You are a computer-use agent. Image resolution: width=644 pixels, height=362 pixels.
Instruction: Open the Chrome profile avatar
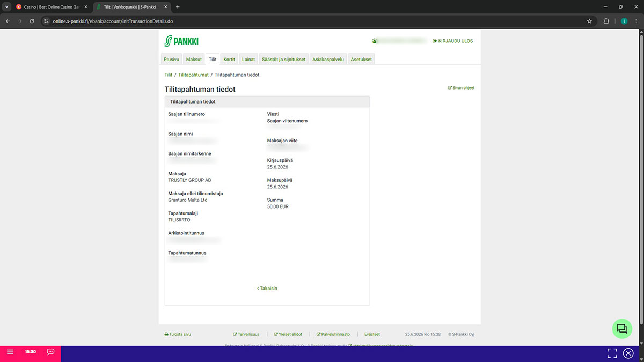(624, 21)
